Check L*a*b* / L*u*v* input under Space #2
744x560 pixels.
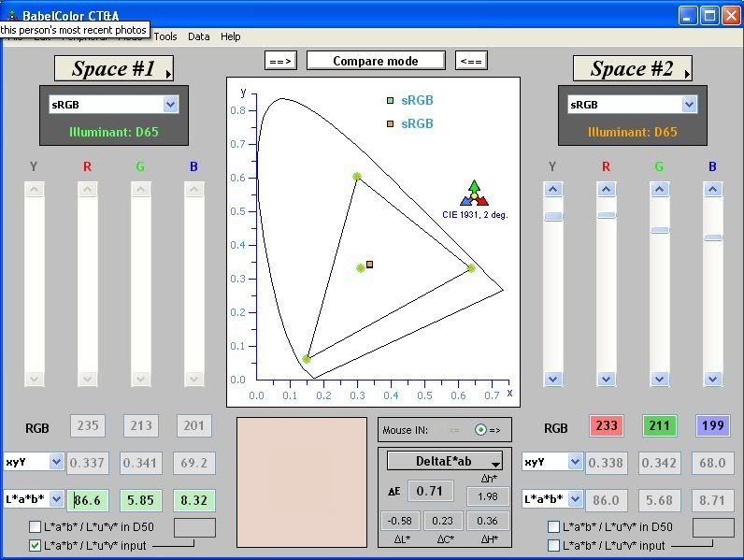(x=554, y=545)
